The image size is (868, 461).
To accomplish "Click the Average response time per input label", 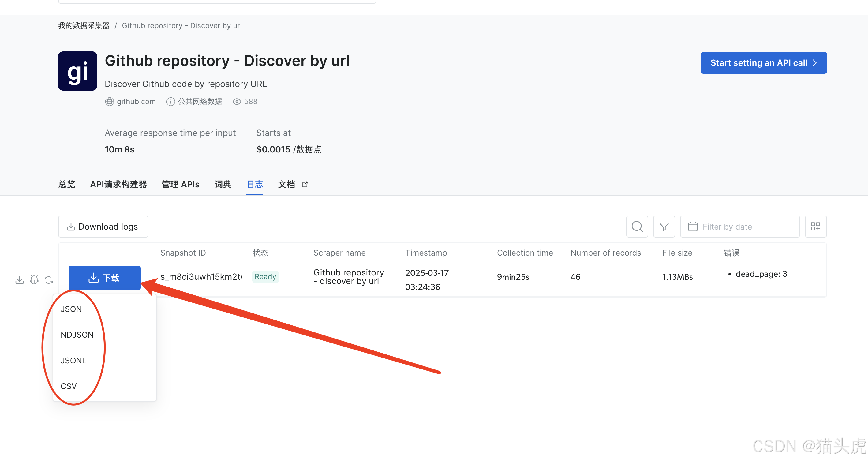I will click(170, 133).
